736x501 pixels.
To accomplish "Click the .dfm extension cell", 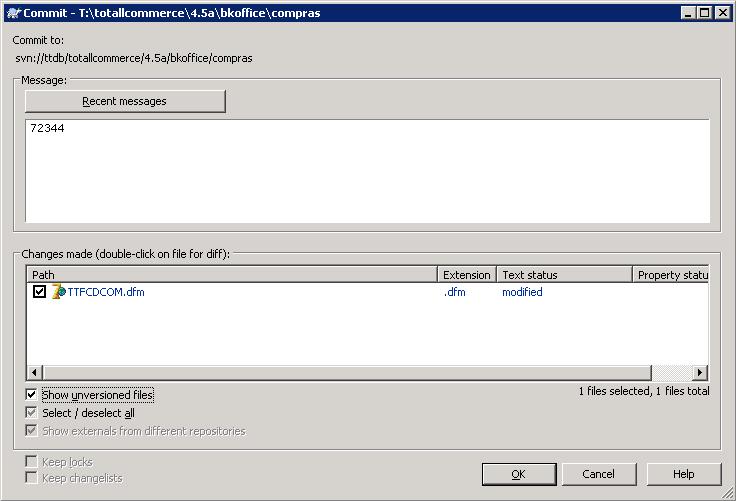I will [455, 292].
